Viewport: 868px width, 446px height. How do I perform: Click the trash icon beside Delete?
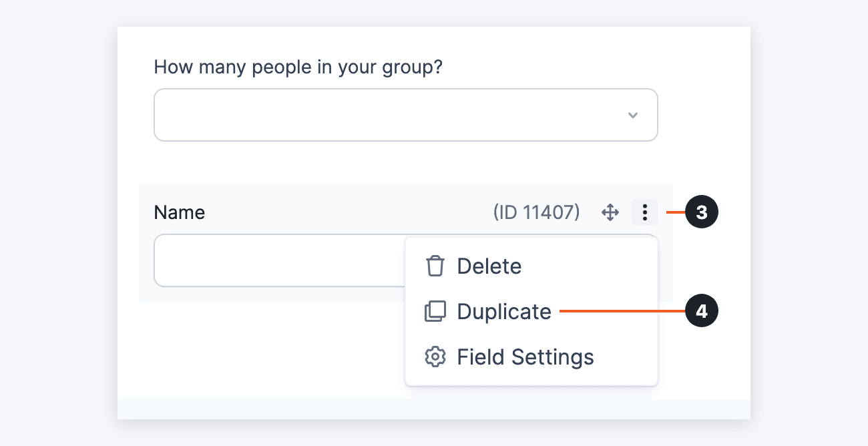(435, 266)
